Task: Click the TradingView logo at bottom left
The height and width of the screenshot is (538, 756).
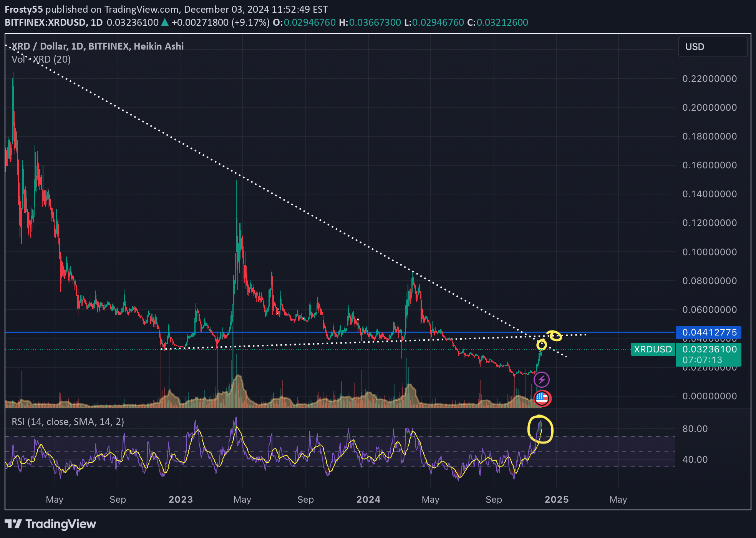Action: tap(50, 524)
